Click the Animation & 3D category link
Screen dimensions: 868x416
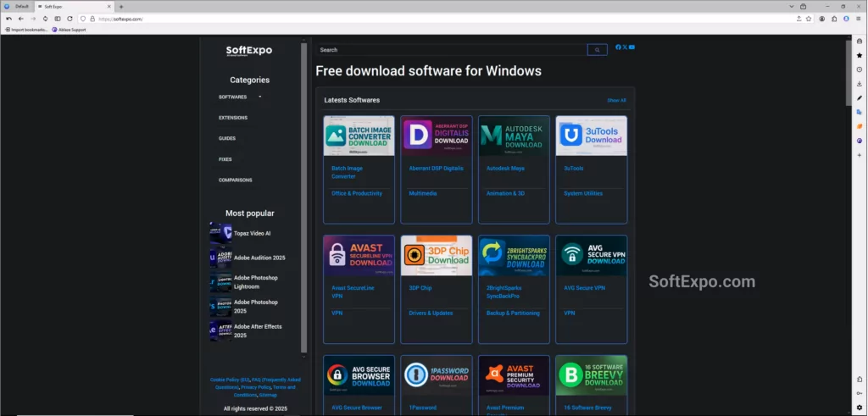pos(505,194)
